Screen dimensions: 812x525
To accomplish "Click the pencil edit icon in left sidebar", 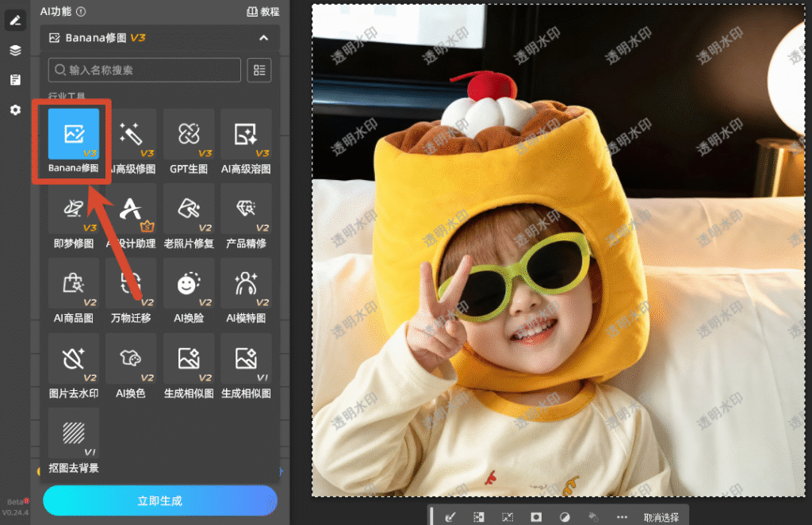I will point(16,20).
